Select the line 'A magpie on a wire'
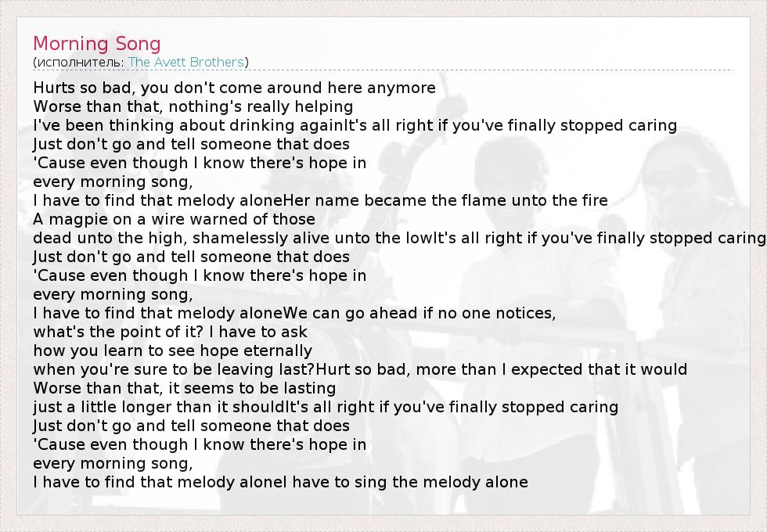767x532 pixels. pos(175,219)
